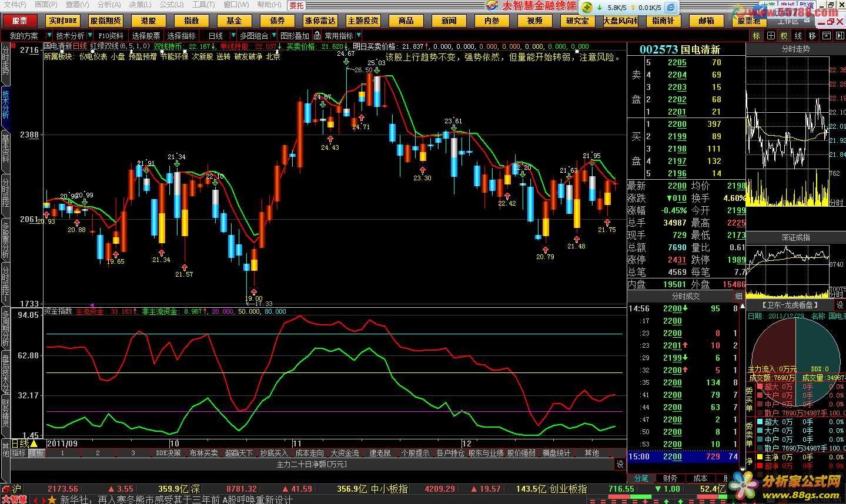Open the 帮助(H) menu

tap(269, 5)
